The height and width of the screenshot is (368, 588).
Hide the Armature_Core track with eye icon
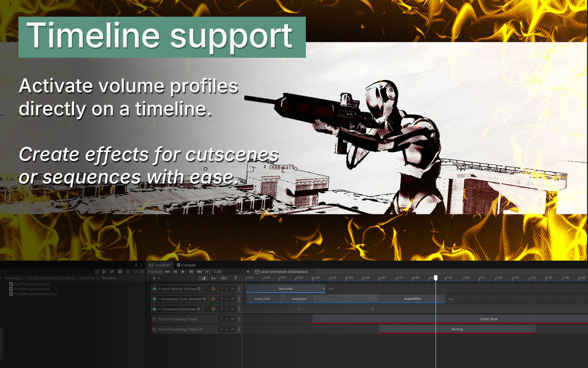(x=233, y=299)
